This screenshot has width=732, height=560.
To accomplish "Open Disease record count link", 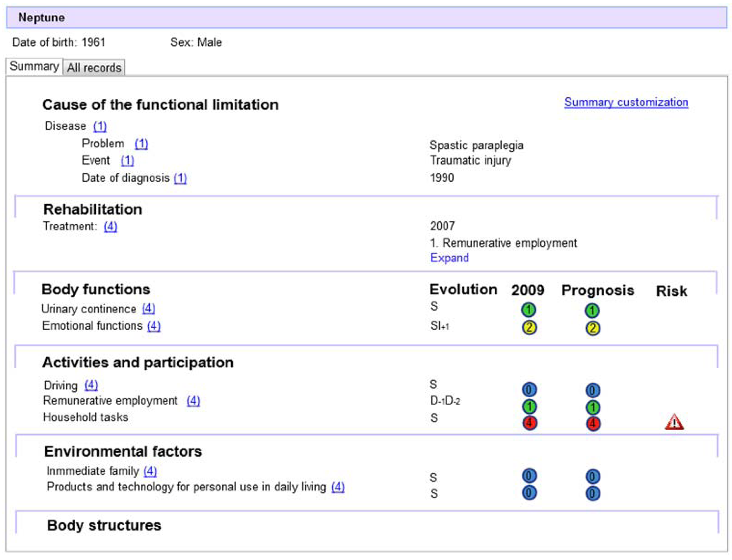I will coord(100,126).
